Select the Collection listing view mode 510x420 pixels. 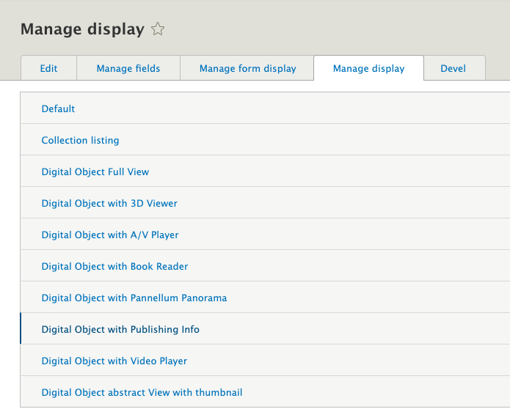pyautogui.click(x=80, y=140)
